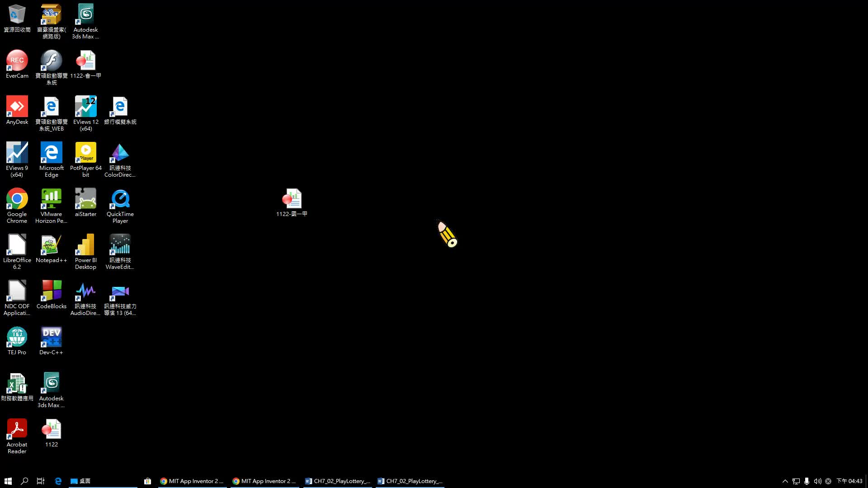Open the 財務軟體應用 Excel icon
Image resolution: width=868 pixels, height=488 pixels.
tap(17, 387)
